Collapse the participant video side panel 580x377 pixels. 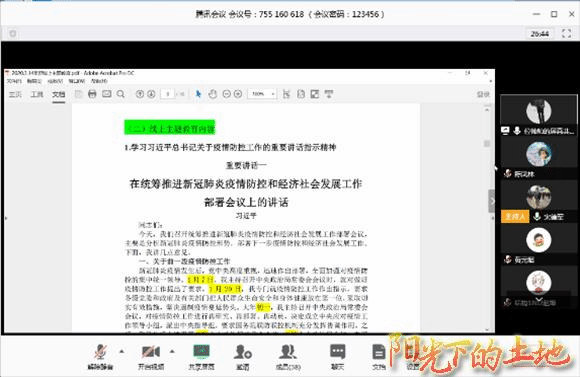[x=492, y=201]
